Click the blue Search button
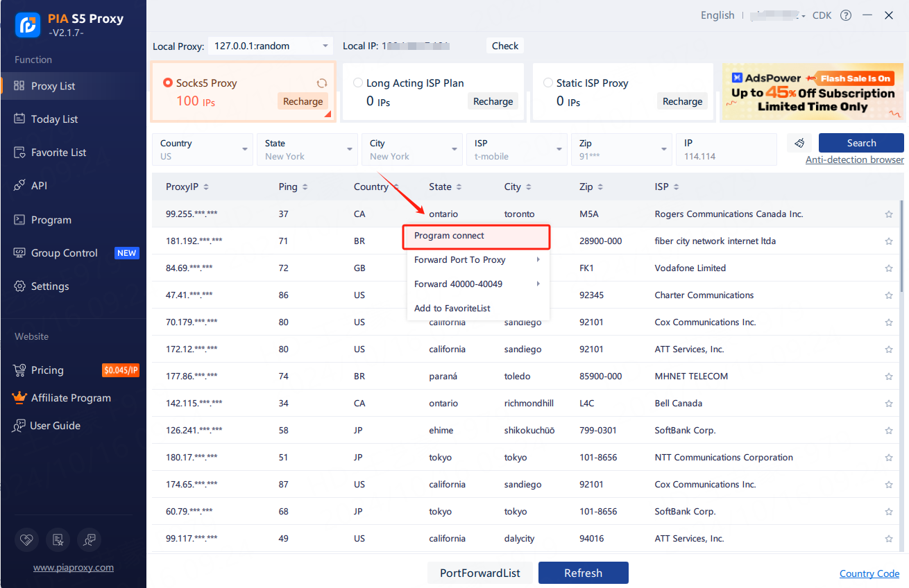The width and height of the screenshot is (909, 588). [861, 143]
